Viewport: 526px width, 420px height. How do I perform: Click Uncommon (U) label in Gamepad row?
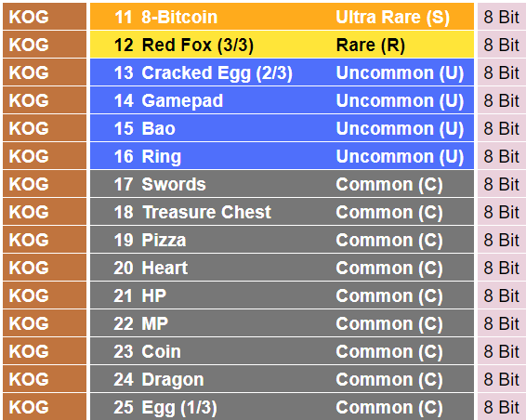tap(400, 100)
